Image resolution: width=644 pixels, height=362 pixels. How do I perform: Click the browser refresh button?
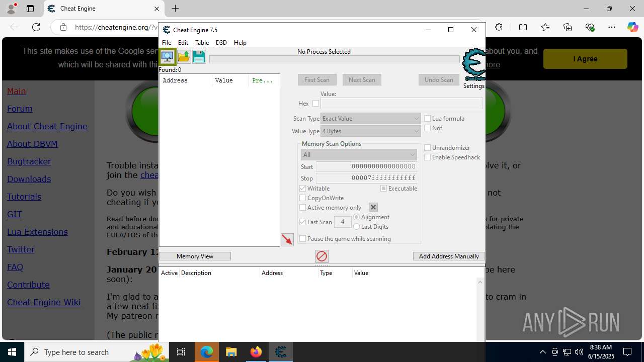click(x=36, y=27)
